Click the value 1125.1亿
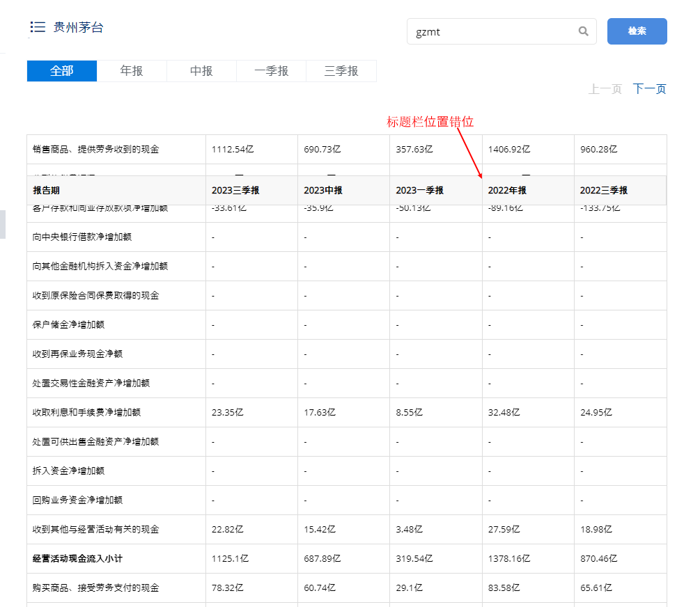This screenshot has width=700, height=607. click(230, 559)
